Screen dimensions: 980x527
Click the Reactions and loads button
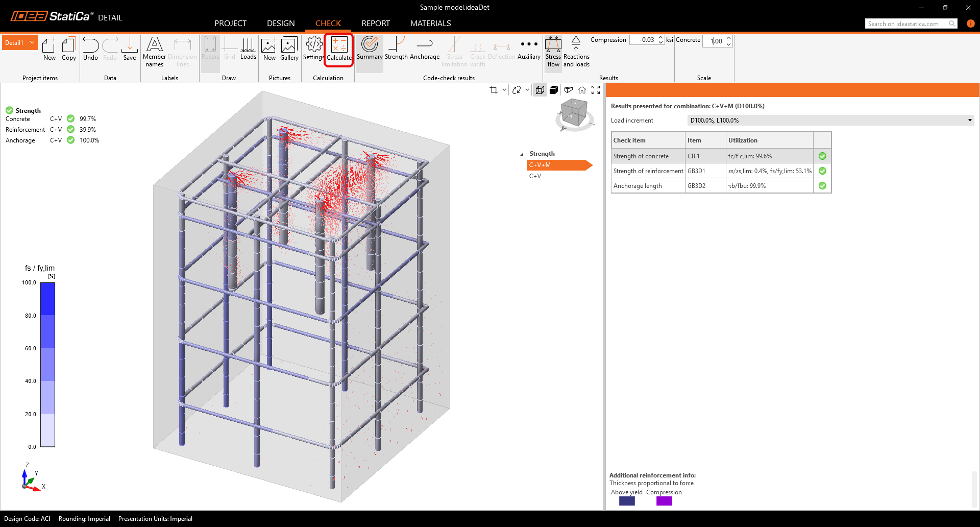coord(576,51)
